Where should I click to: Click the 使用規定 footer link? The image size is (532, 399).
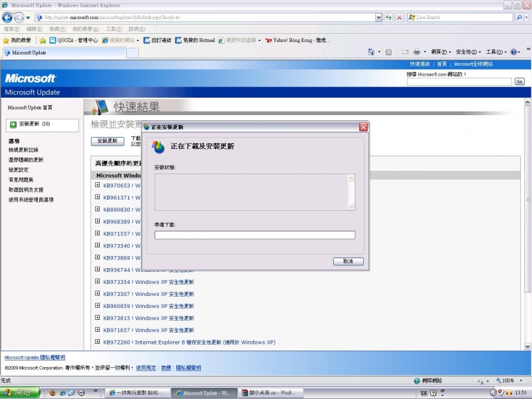coord(146,368)
